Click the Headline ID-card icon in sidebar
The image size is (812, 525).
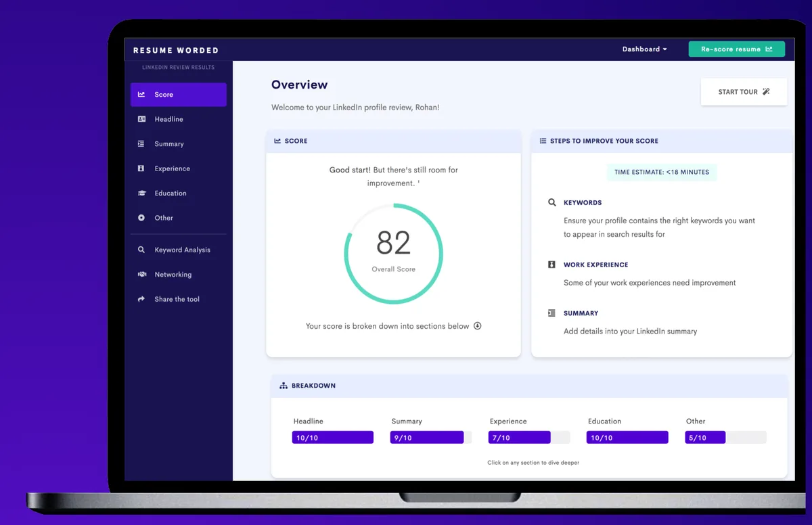coord(141,119)
